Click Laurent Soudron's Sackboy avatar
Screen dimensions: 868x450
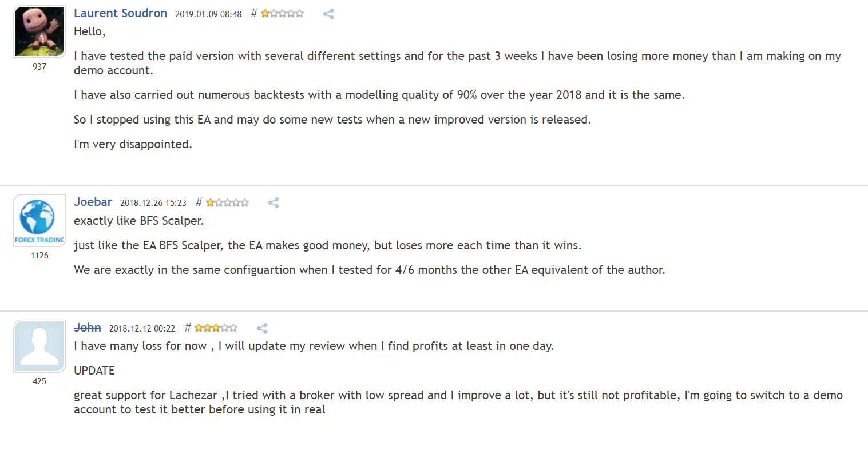pos(39,32)
